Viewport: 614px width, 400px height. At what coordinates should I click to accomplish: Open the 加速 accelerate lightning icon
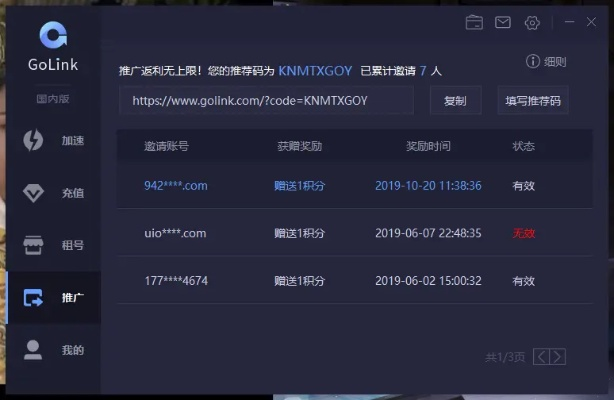click(34, 140)
